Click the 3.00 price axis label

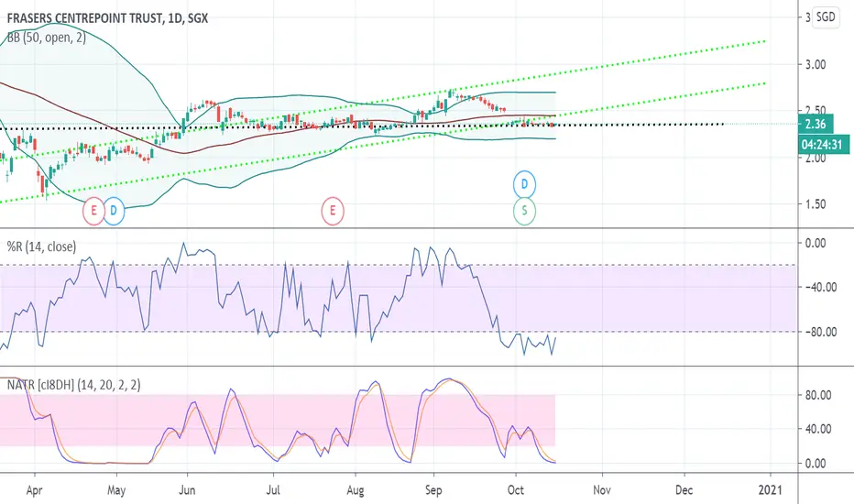[x=816, y=64]
